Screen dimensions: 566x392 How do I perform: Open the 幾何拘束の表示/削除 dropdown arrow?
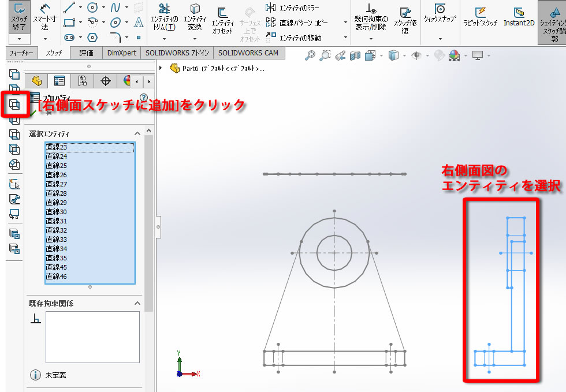pyautogui.click(x=371, y=39)
